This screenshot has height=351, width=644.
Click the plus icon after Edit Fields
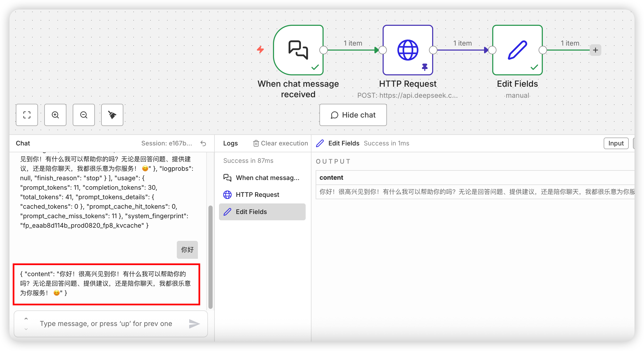[596, 50]
